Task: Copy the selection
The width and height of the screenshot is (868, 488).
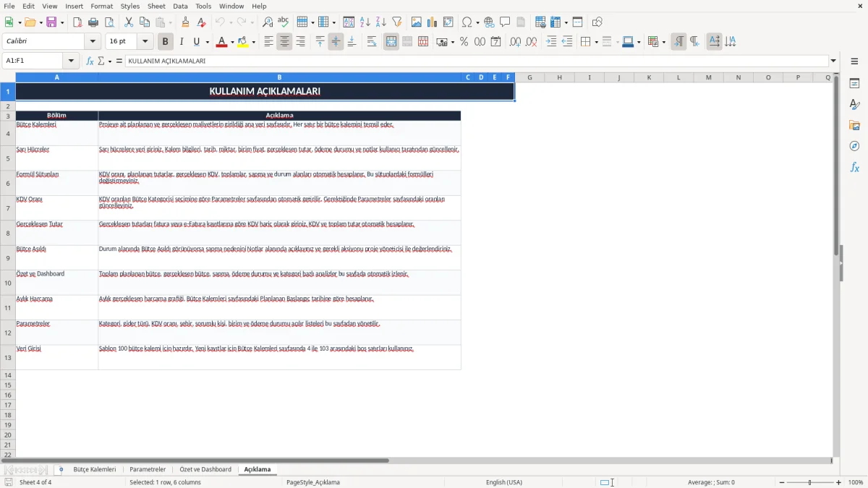Action: [145, 22]
